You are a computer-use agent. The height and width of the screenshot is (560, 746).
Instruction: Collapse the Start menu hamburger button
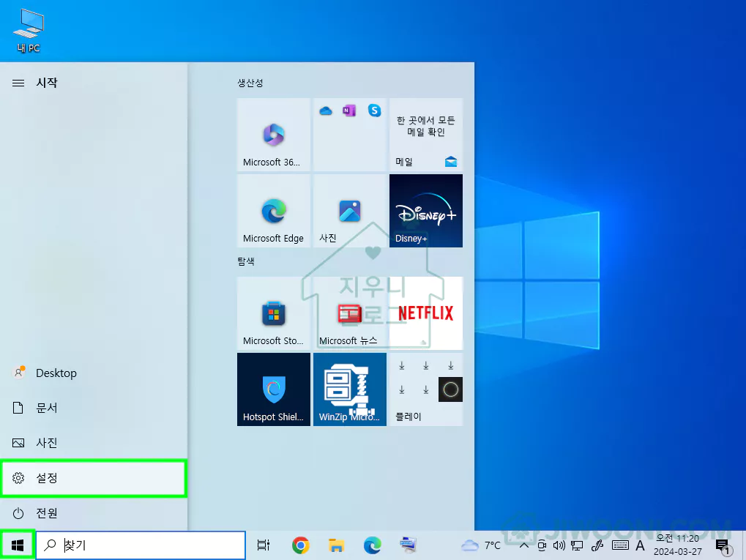(x=18, y=83)
